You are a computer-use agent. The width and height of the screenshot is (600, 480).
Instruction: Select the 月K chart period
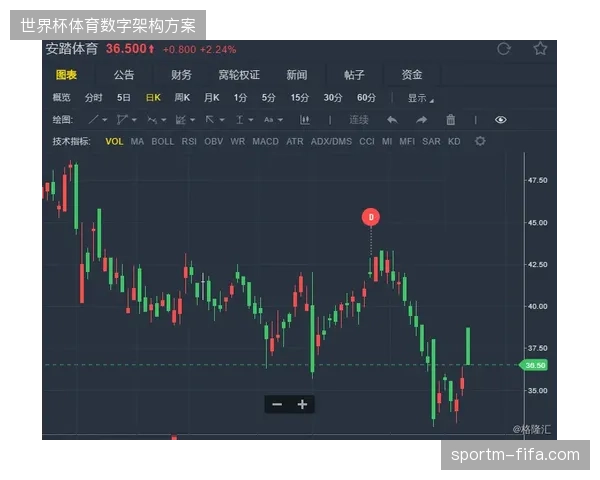point(212,98)
